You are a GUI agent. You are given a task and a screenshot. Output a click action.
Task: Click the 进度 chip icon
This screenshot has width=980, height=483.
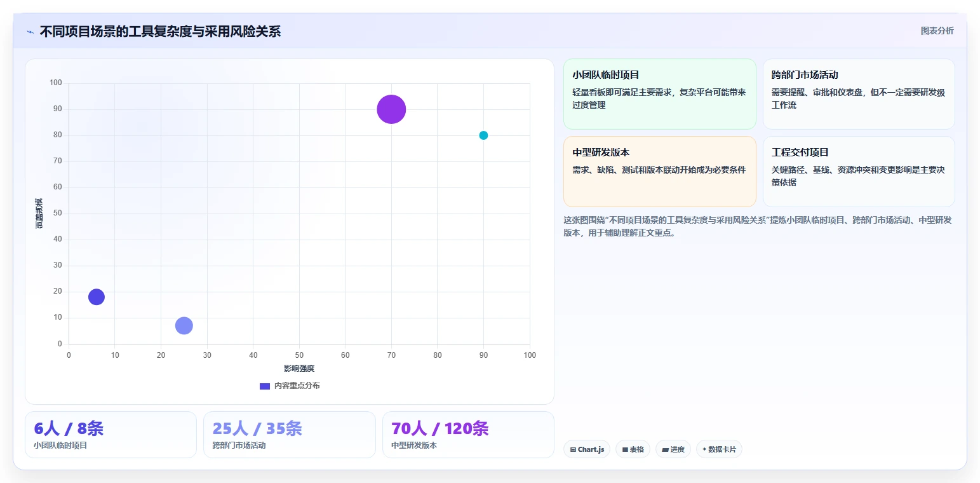(665, 450)
